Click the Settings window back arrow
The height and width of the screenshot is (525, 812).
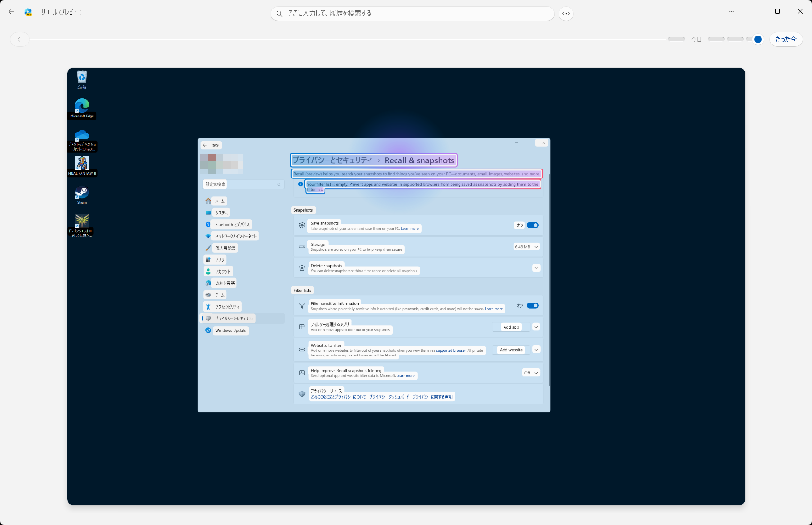click(205, 145)
